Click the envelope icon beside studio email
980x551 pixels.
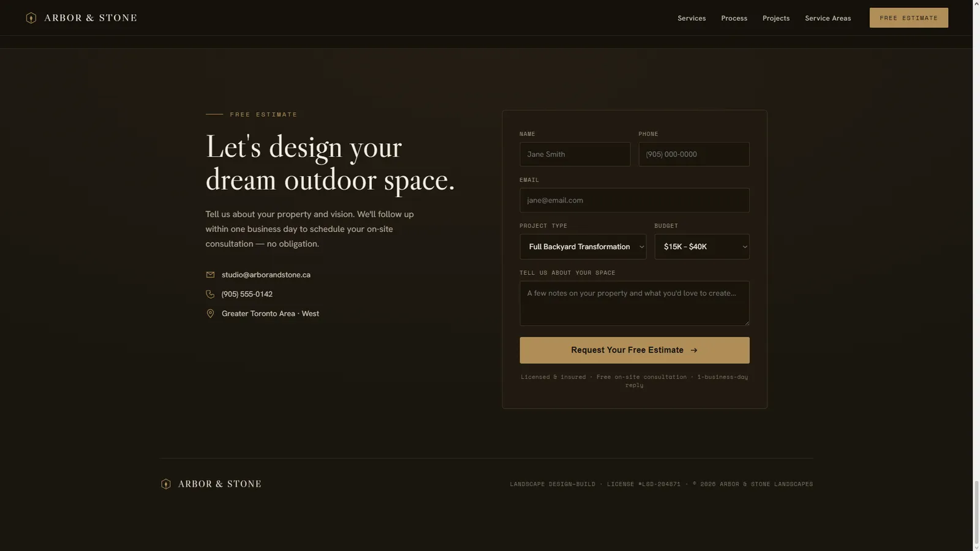[210, 275]
